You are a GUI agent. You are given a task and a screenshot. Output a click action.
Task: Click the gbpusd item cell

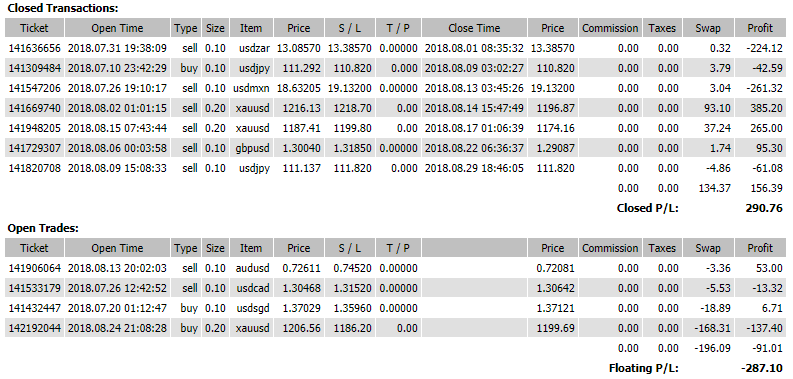(251, 148)
